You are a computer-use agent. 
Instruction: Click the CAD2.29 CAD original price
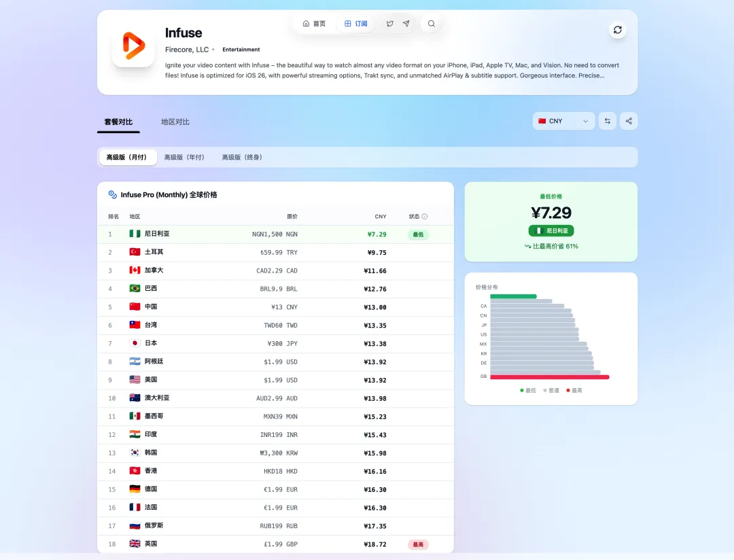277,270
